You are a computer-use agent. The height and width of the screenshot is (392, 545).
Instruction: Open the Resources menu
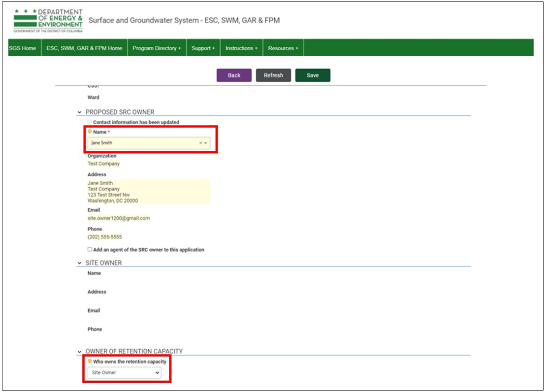[283, 48]
